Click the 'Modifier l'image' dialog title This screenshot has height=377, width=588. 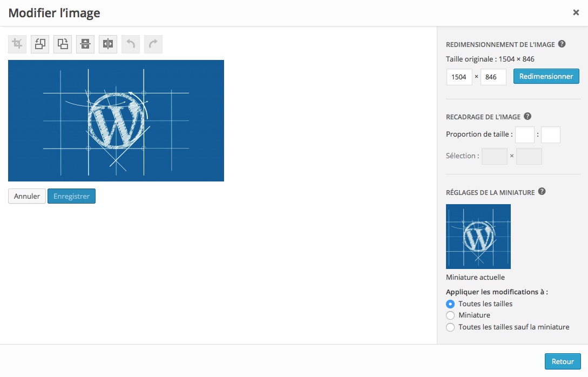(55, 13)
